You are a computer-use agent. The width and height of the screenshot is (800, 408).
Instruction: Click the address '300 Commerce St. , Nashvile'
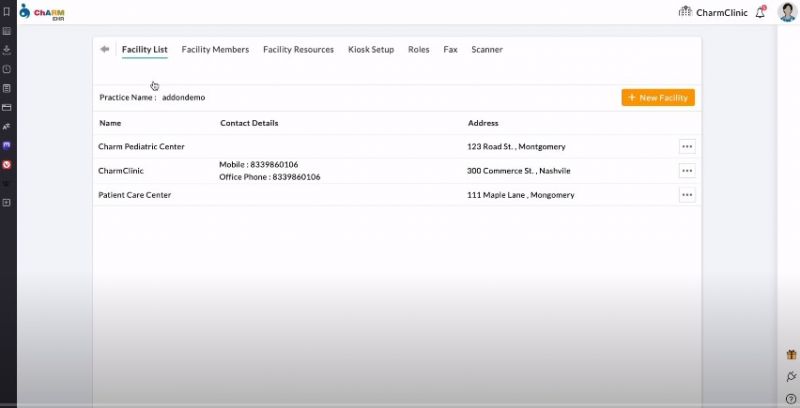(519, 171)
